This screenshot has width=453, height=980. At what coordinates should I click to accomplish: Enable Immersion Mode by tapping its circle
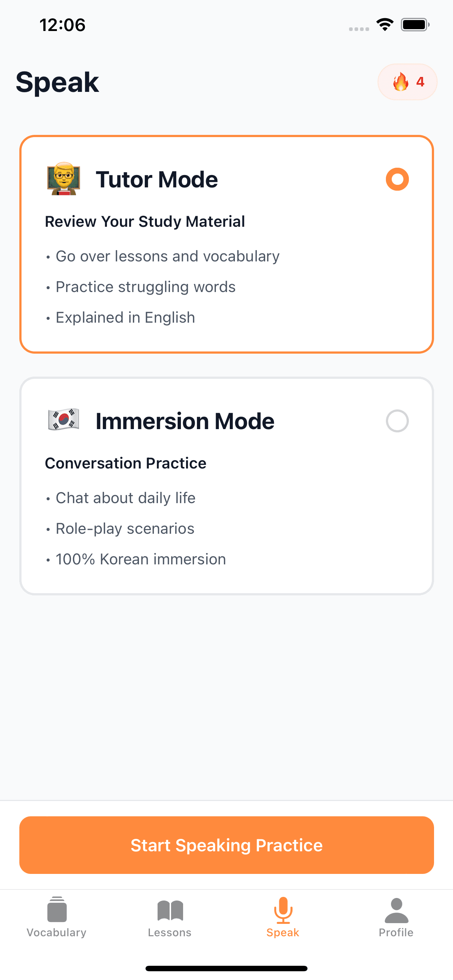tap(397, 421)
